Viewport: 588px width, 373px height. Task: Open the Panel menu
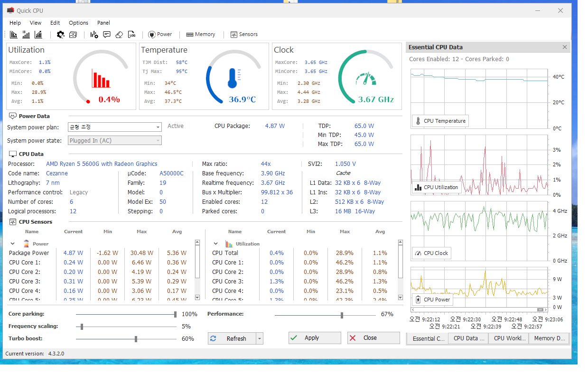click(x=103, y=23)
